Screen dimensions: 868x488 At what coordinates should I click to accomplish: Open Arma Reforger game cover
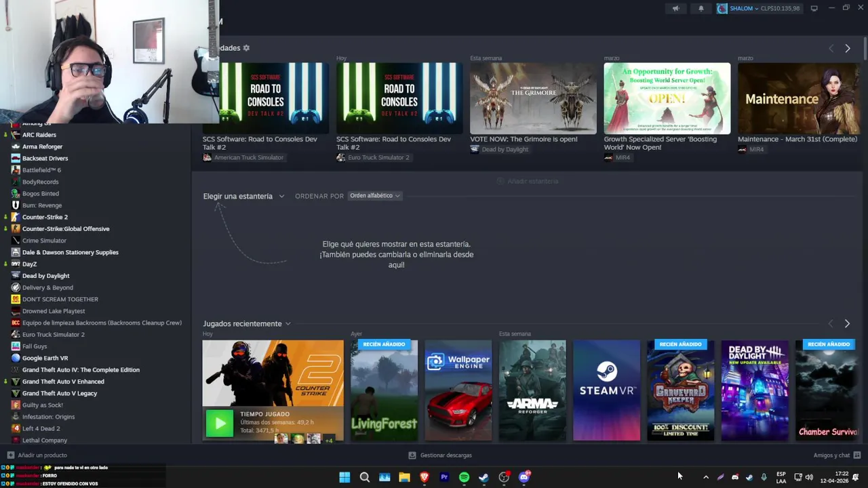coord(532,390)
